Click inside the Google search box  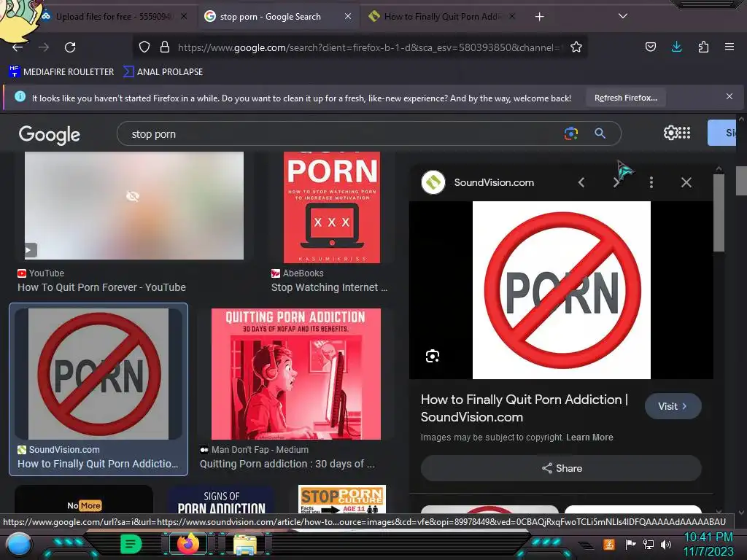(x=343, y=134)
